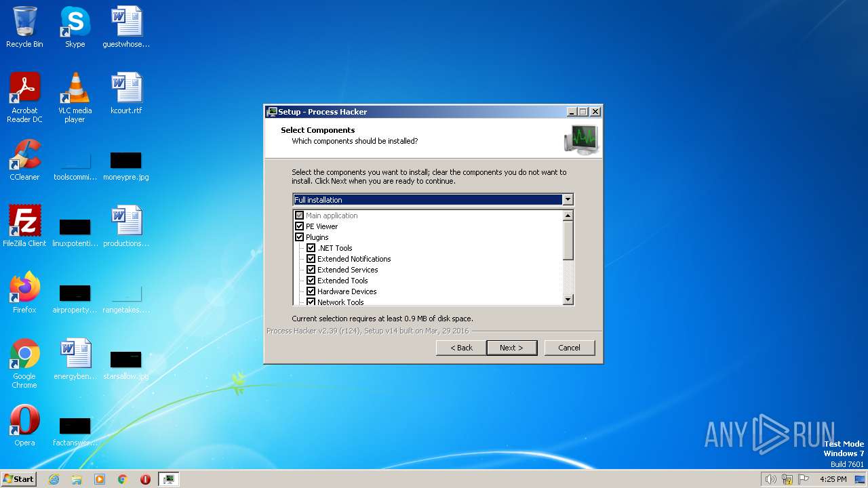This screenshot has height=488, width=868.
Task: Open Acrobat Reader DC shortcut
Action: coord(24,98)
